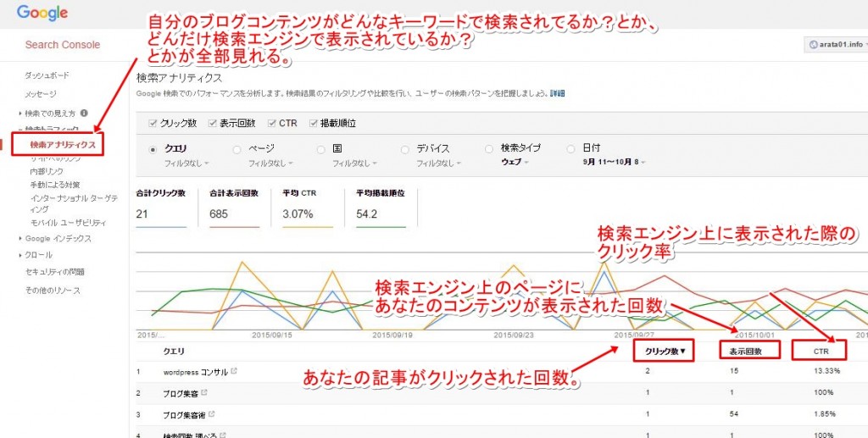
Task: Click the 2015/09/15 date on chart axis
Action: pos(270,335)
